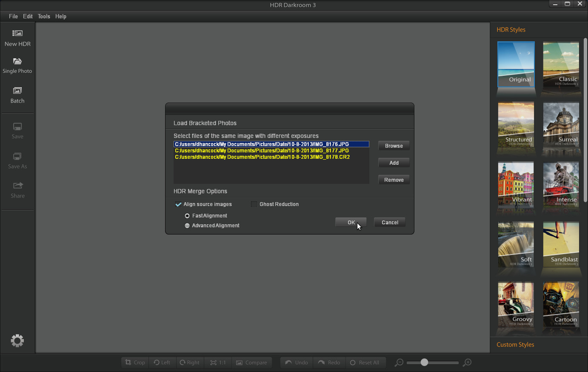The width and height of the screenshot is (588, 372).
Task: Click the Compare view button
Action: [251, 363]
